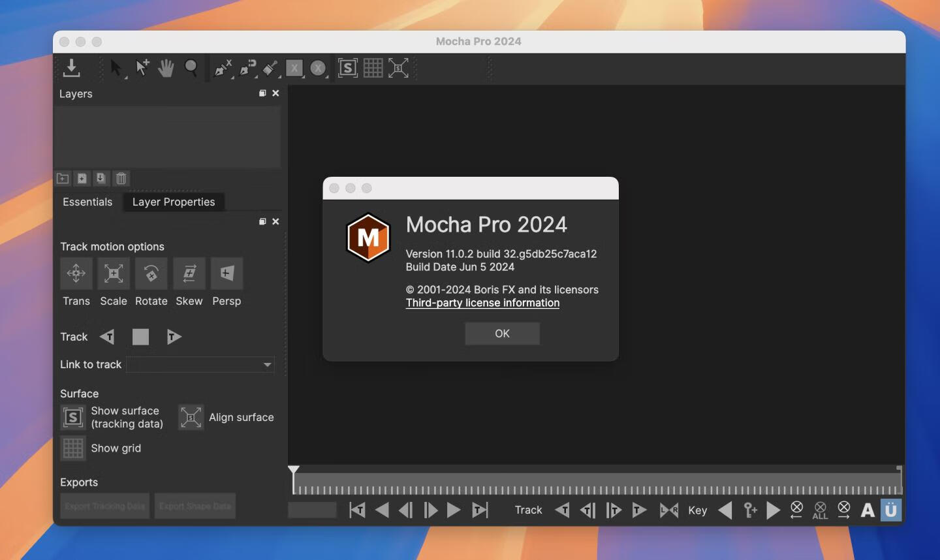Select the Magnetic spline pen tool

[247, 68]
